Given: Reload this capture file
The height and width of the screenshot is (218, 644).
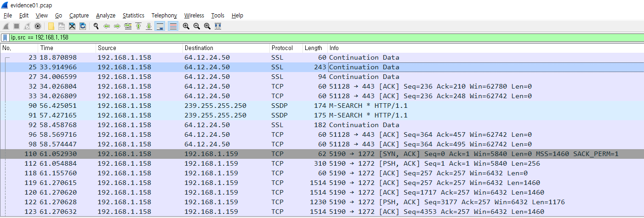Looking at the screenshot, I should click(83, 26).
